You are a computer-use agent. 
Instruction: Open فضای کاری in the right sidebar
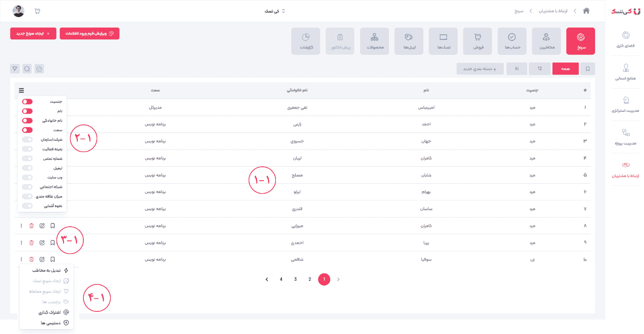click(x=626, y=39)
